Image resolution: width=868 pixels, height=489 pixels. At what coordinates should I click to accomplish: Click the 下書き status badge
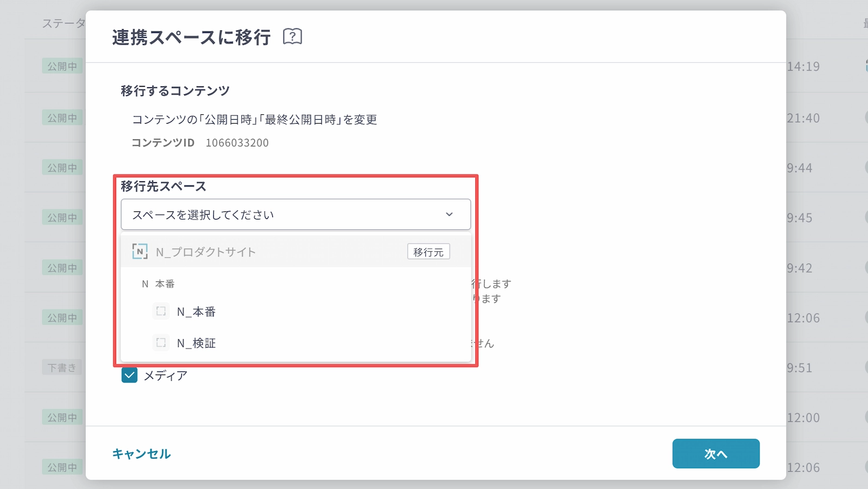click(x=62, y=368)
